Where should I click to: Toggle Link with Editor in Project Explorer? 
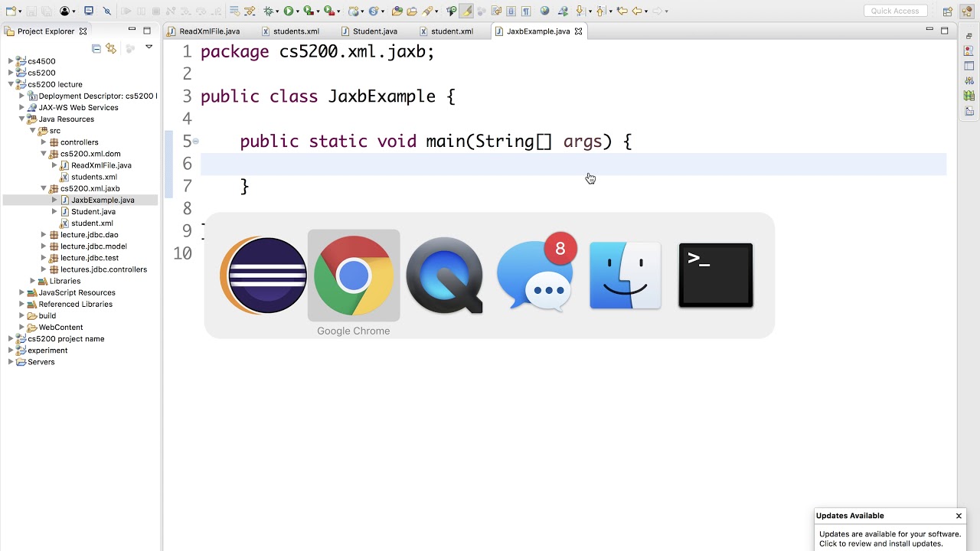111,48
